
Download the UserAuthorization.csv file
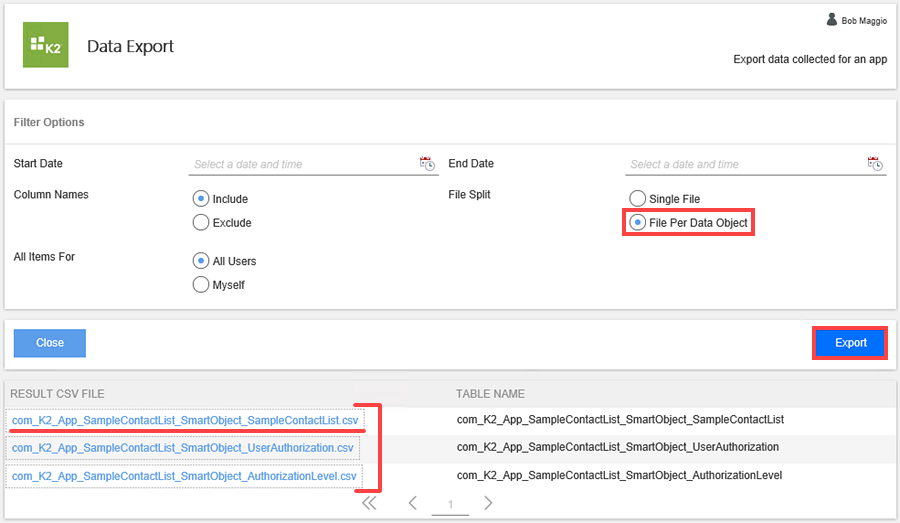182,447
